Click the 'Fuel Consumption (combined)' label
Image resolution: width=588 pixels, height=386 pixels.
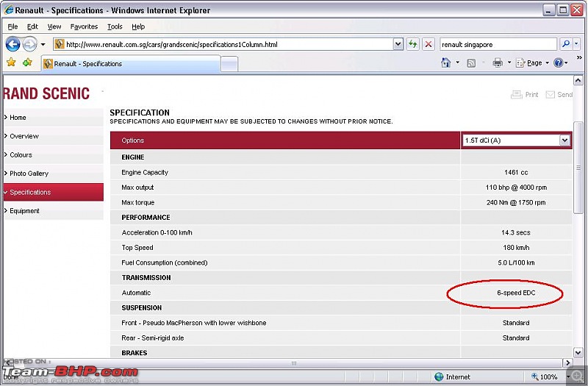[x=164, y=262]
